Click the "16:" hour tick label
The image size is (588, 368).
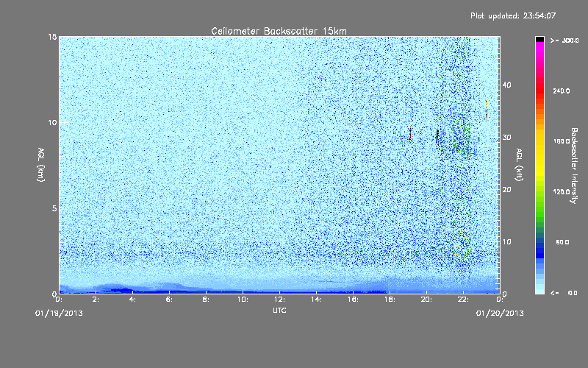tap(353, 300)
